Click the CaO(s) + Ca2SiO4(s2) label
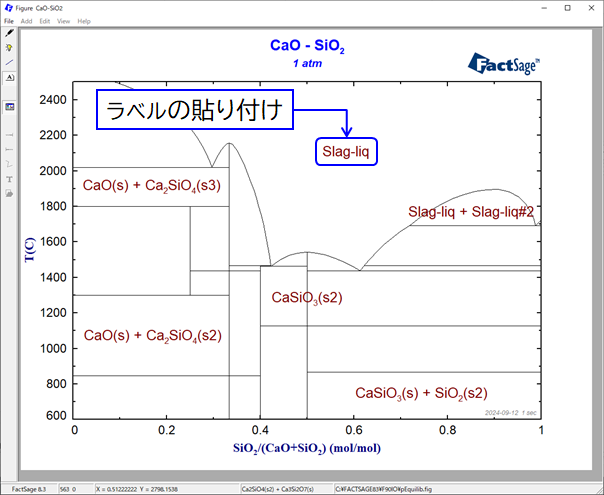The height and width of the screenshot is (495, 604). [x=153, y=336]
